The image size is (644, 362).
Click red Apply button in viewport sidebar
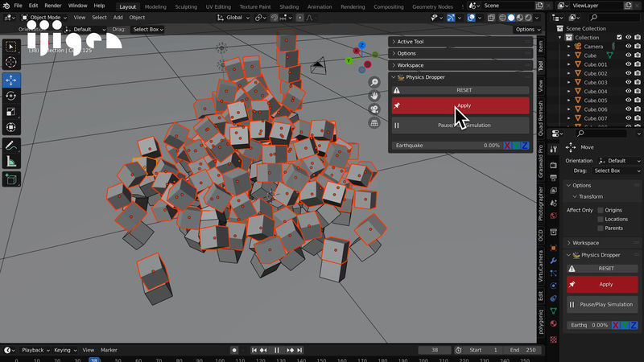click(x=460, y=106)
